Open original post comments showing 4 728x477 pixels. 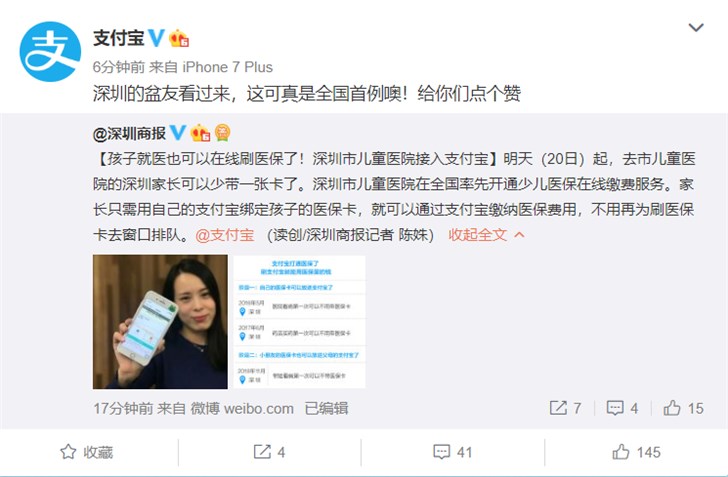pyautogui.click(x=623, y=408)
